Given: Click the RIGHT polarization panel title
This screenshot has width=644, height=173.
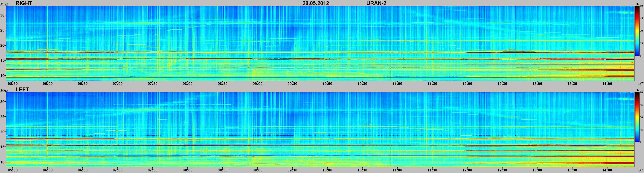Looking at the screenshot, I should (24, 3).
